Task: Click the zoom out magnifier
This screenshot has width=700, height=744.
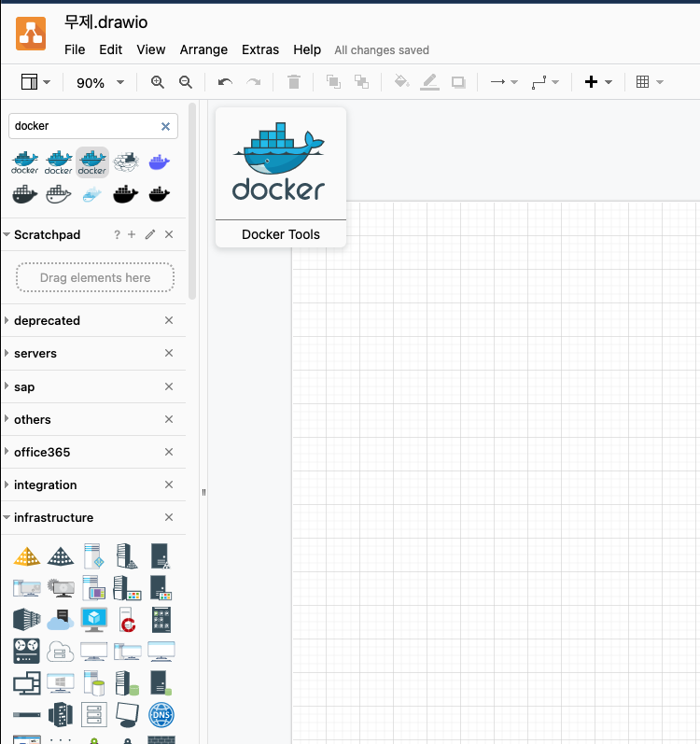Action: 186,82
